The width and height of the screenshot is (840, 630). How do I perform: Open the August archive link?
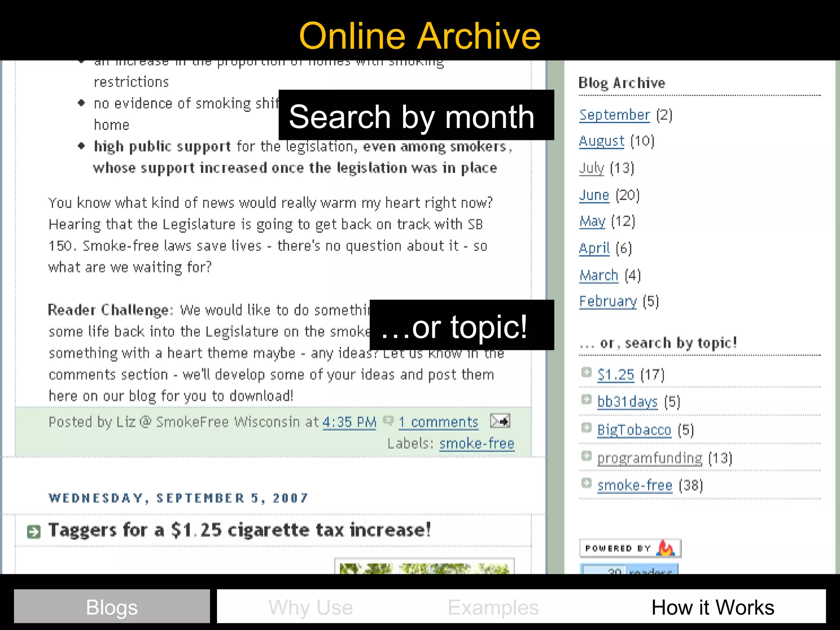602,141
